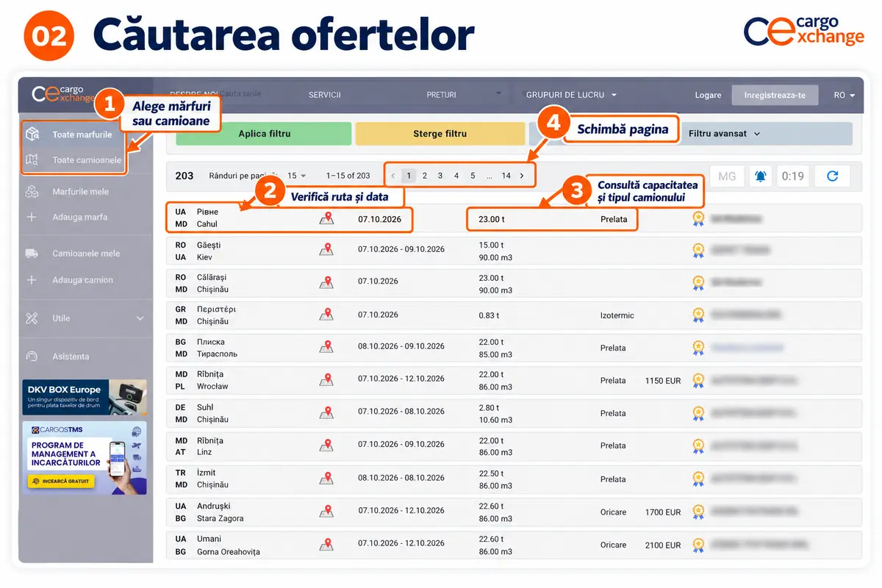Open map pin for Плиска-Тирасполь route
Viewport: 882px width, 588px height.
[x=326, y=347]
